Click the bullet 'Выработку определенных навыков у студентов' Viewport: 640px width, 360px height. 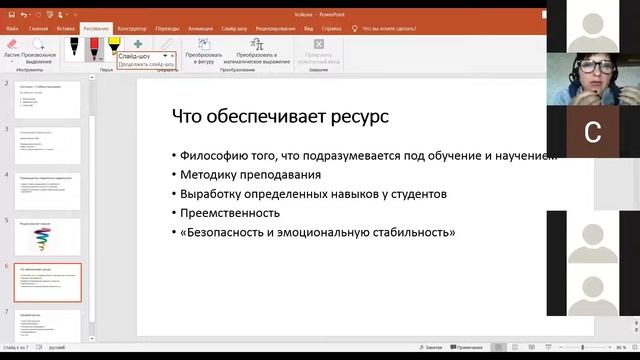pos(313,194)
